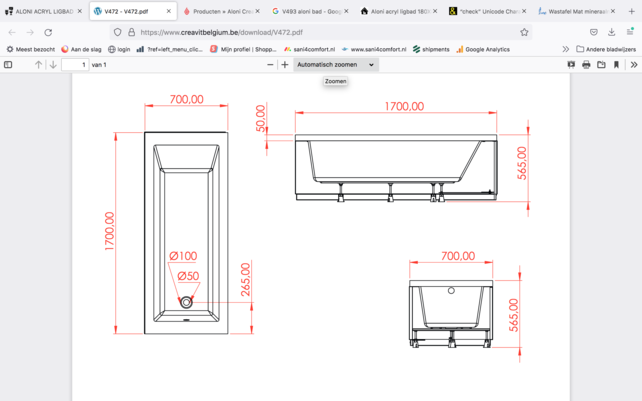Print the PDF document
The height and width of the screenshot is (401, 642).
[x=586, y=65]
